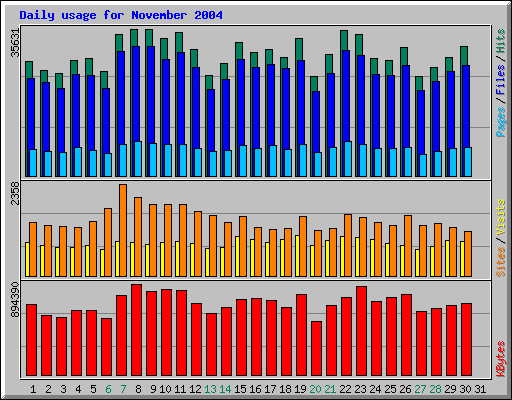Click the 'KBytes' legend label
The height and width of the screenshot is (400, 512).
click(x=501, y=359)
